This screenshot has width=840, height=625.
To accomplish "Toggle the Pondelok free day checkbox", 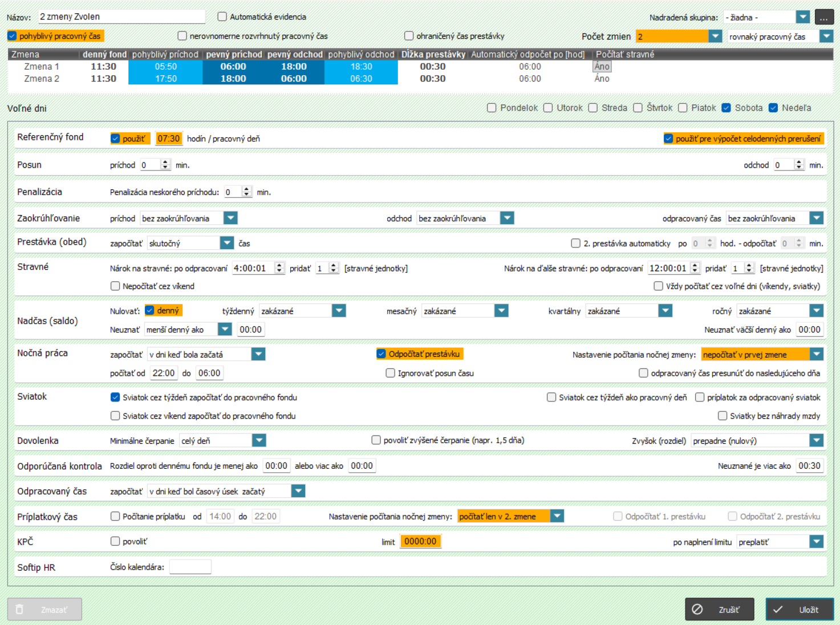I will (x=492, y=108).
